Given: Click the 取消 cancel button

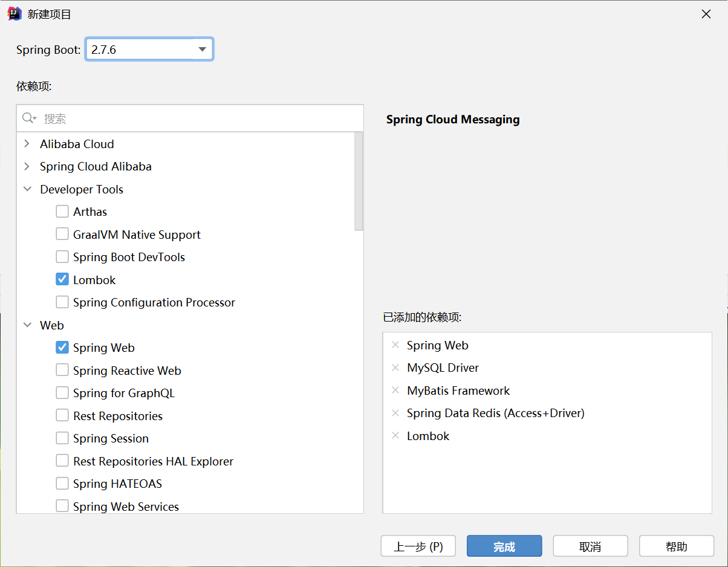Looking at the screenshot, I should click(x=590, y=546).
